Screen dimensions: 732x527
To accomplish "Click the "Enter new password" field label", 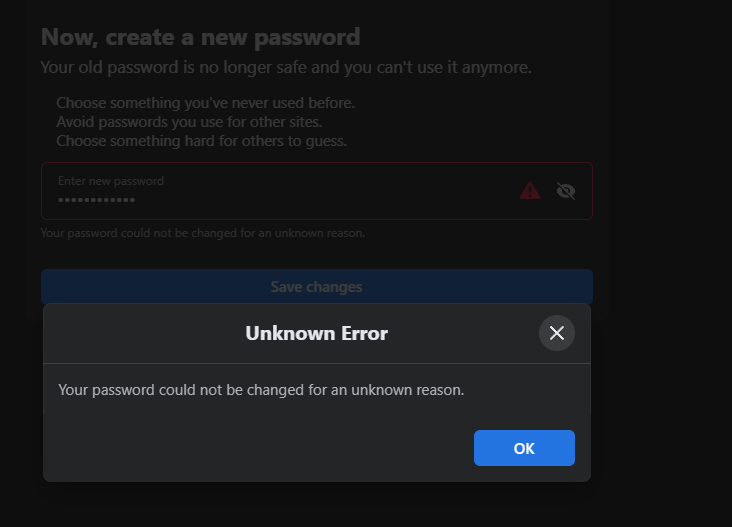I will click(x=111, y=181).
